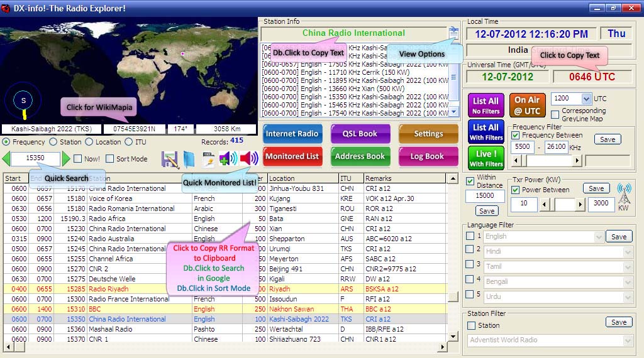
Task: Open the Log Book
Action: [x=428, y=156]
